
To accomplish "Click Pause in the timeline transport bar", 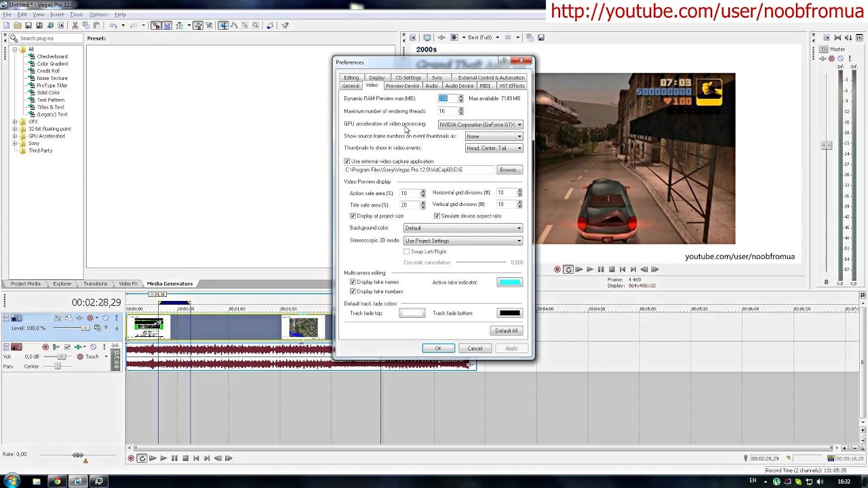I will tap(174, 458).
